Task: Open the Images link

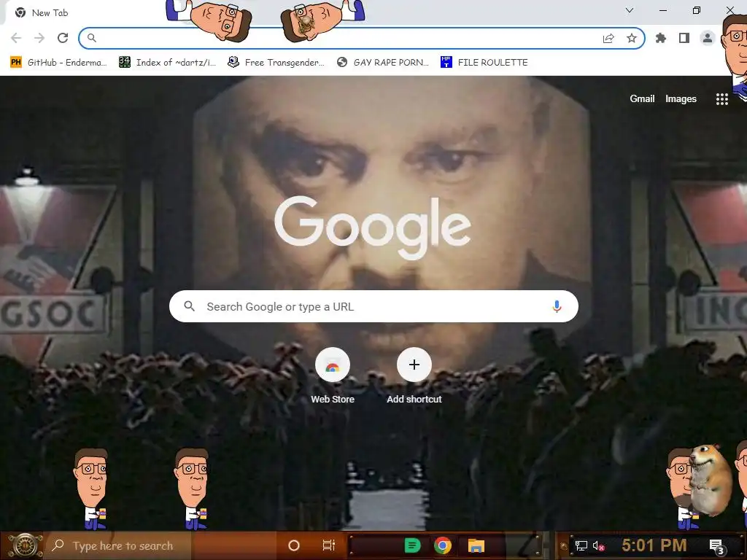Action: point(681,98)
